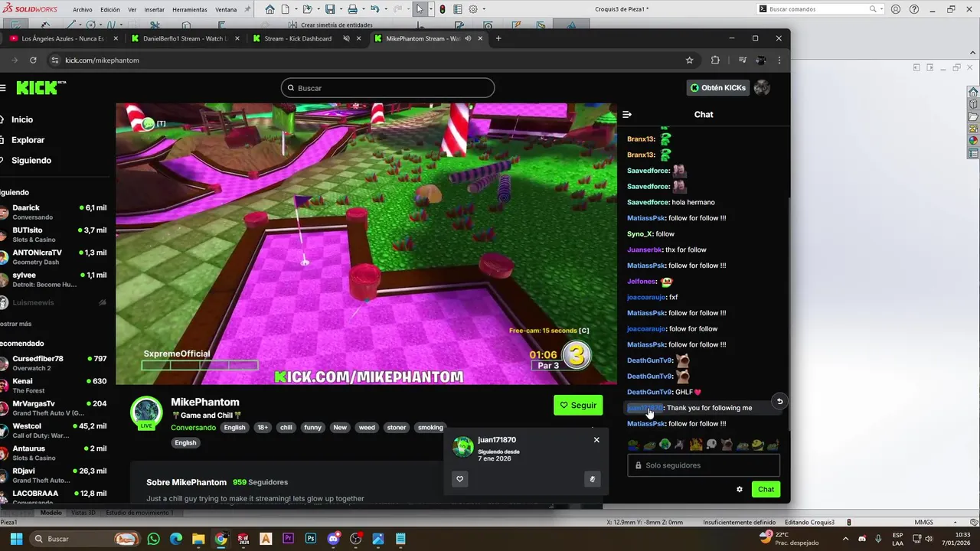Click the SolidWorks rebuild traffic light icon

tap(443, 9)
